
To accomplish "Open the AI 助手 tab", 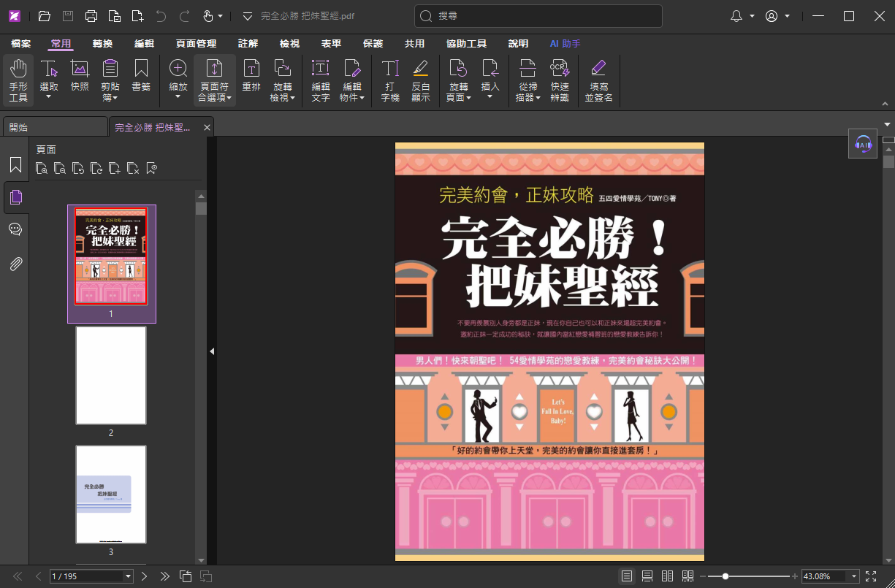I will [x=565, y=44].
